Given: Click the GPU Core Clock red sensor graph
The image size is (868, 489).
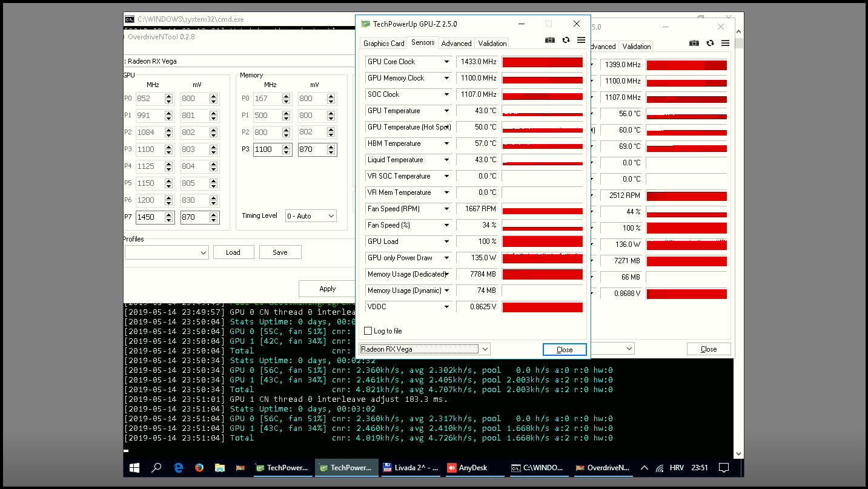Looking at the screenshot, I should click(x=543, y=62).
